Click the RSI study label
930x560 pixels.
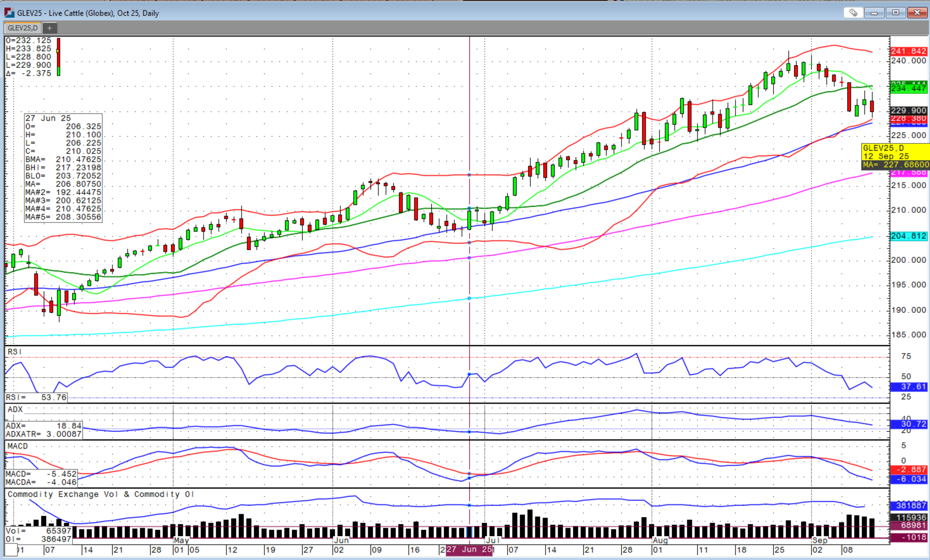[x=14, y=352]
